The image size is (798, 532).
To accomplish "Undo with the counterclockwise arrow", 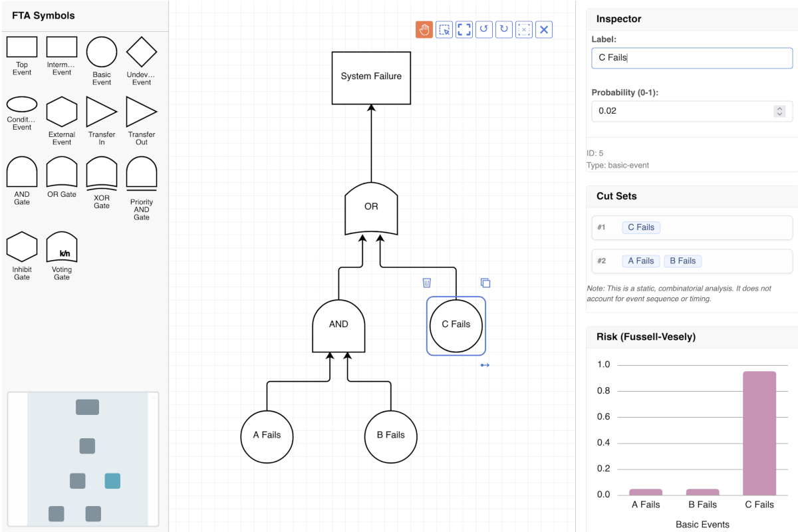I will [x=484, y=29].
